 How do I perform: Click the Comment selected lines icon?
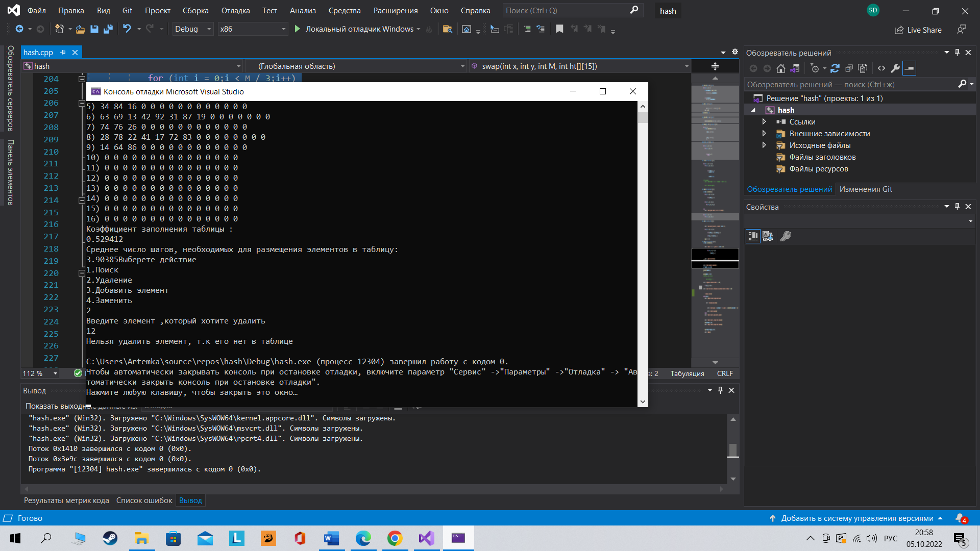tap(527, 29)
